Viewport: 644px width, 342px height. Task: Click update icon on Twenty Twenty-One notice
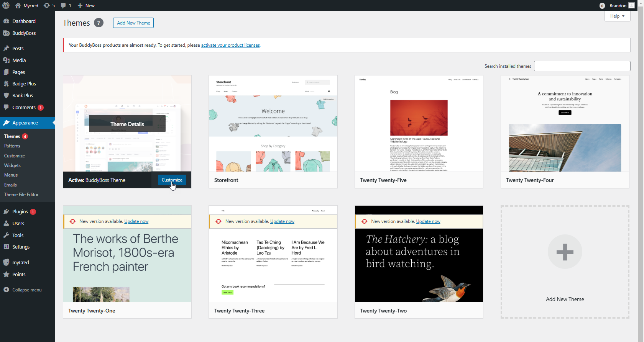72,221
